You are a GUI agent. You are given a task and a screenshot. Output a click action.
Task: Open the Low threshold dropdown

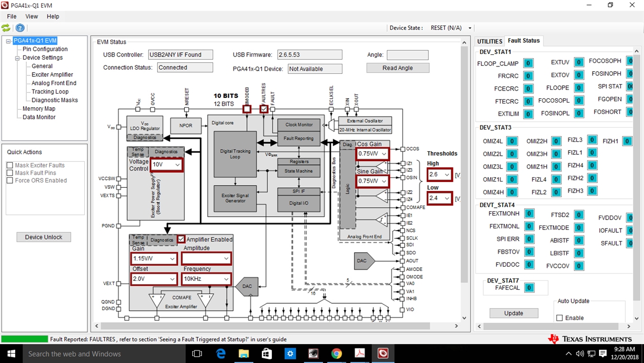(439, 198)
